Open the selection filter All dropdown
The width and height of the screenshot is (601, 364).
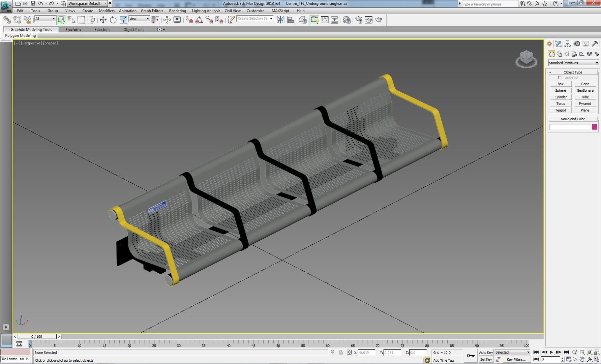pos(45,19)
